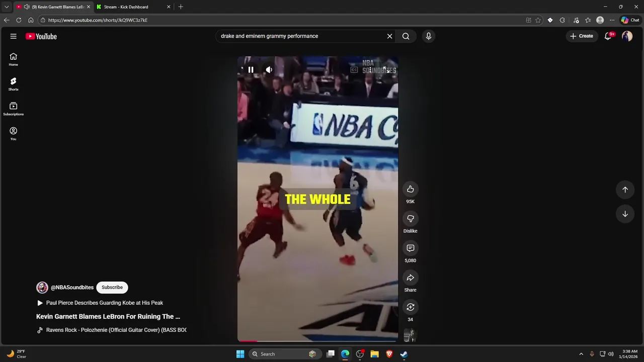
Task: Open Subscriptions in the YouTube sidebar
Action: tap(14, 109)
